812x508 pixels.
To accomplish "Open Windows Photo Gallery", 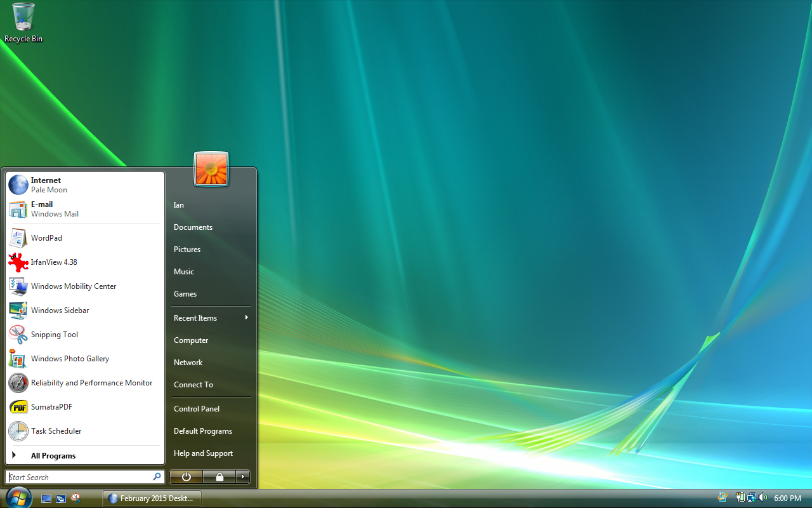I will point(85,359).
